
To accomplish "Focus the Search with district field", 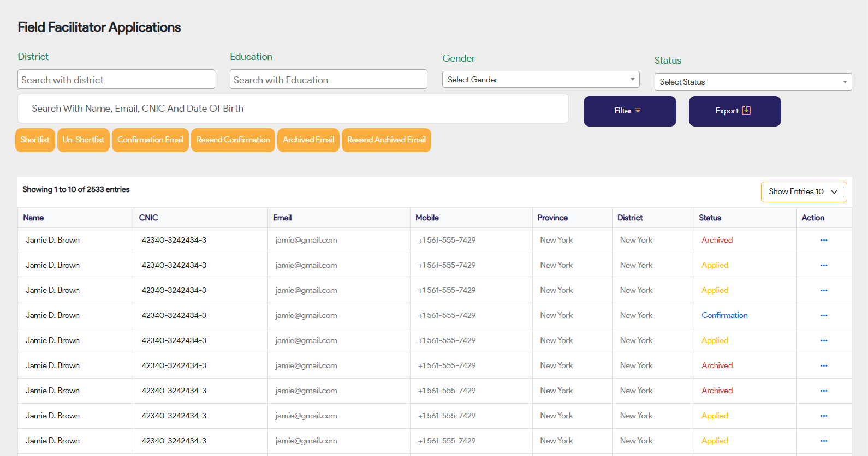I will pos(116,80).
